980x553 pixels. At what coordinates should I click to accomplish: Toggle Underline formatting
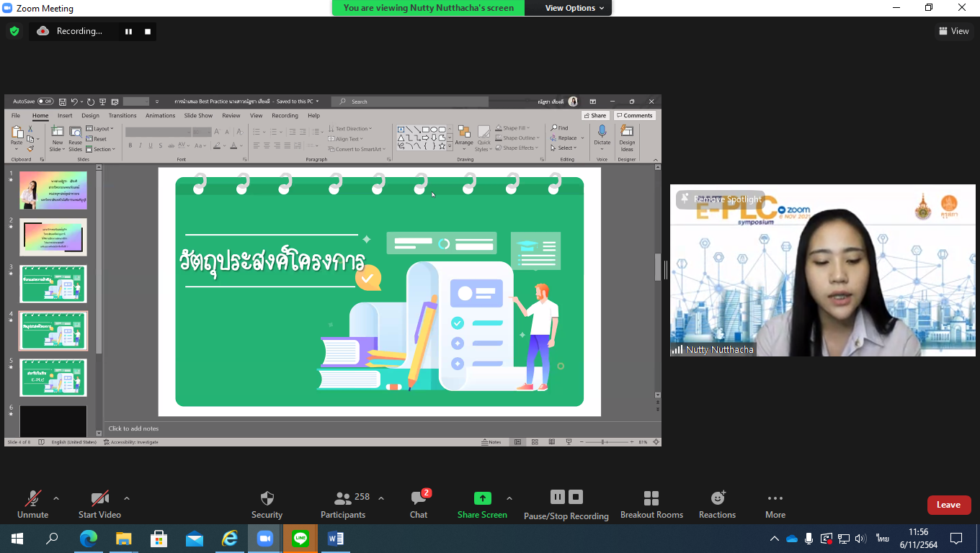[151, 145]
